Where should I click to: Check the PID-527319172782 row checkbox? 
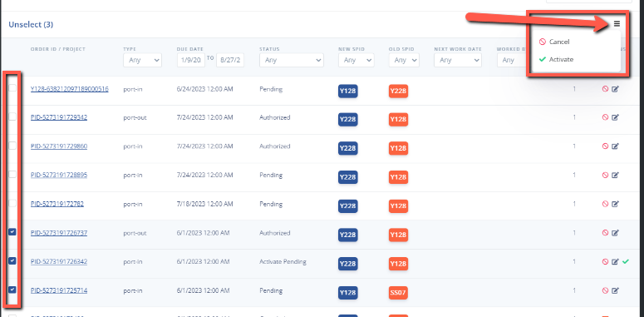coord(12,203)
